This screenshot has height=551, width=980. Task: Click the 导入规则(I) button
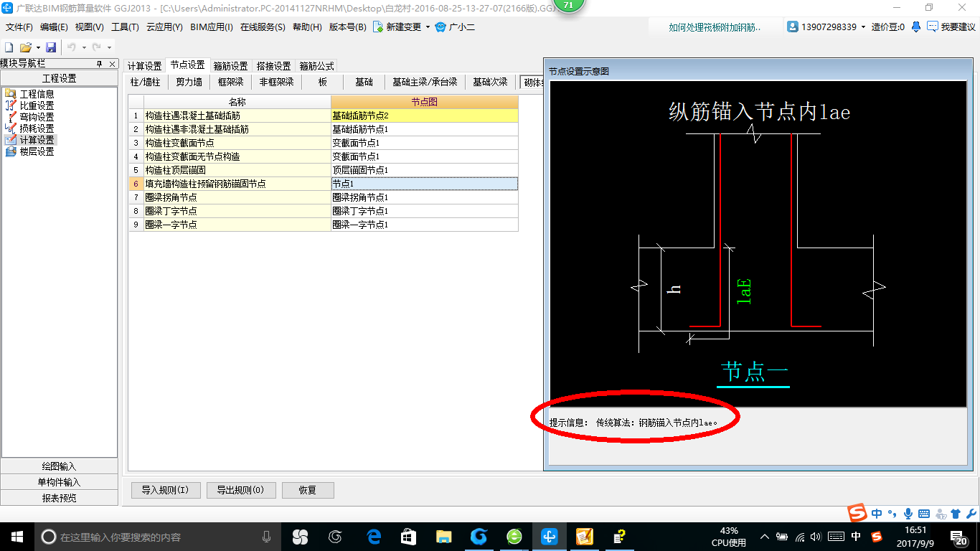click(x=165, y=491)
